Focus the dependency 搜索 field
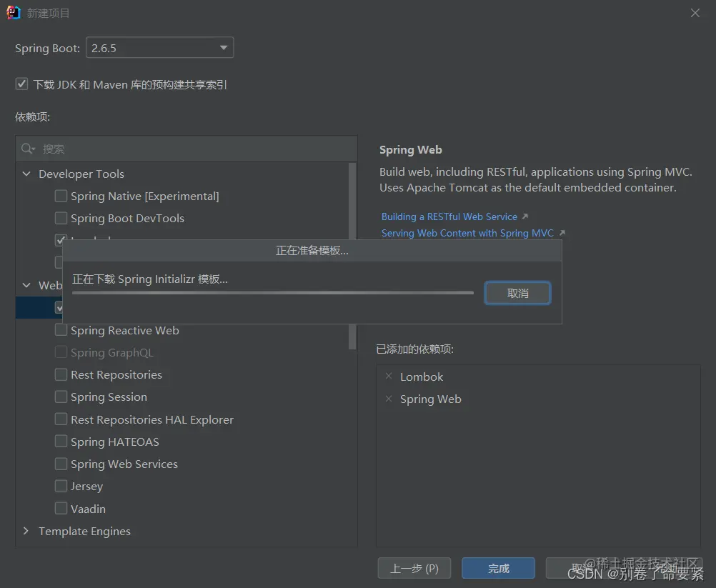The width and height of the screenshot is (716, 588). coord(187,149)
